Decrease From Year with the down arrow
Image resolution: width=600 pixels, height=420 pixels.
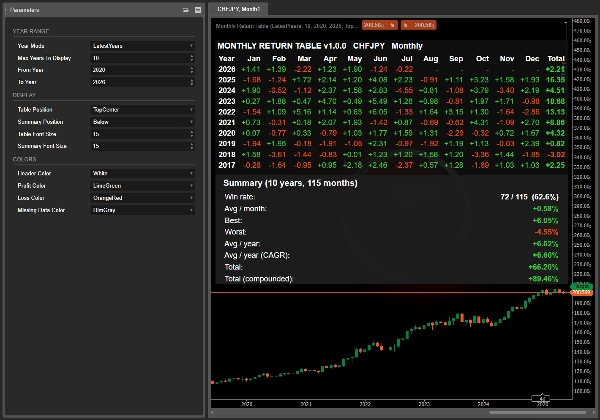[192, 72]
